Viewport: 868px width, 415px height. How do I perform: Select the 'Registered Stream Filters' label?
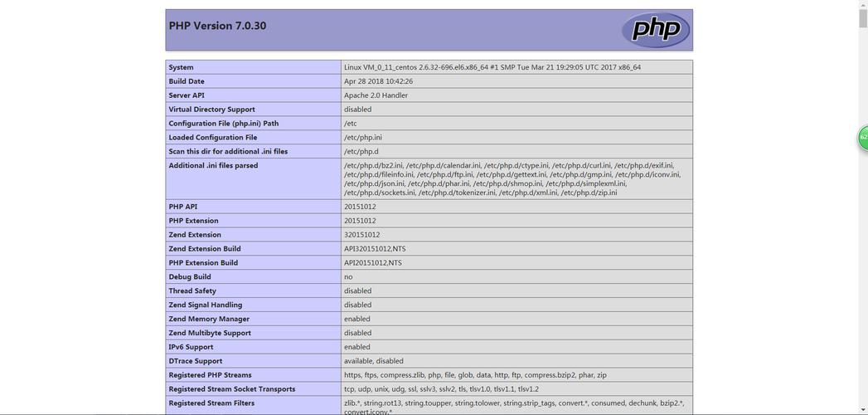211,403
